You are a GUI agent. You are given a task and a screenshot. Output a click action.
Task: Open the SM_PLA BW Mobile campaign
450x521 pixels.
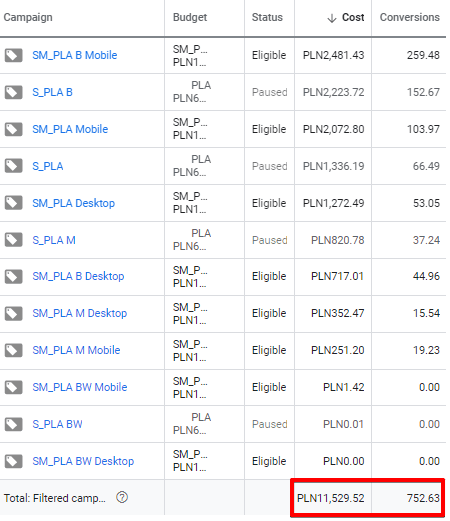pos(80,387)
